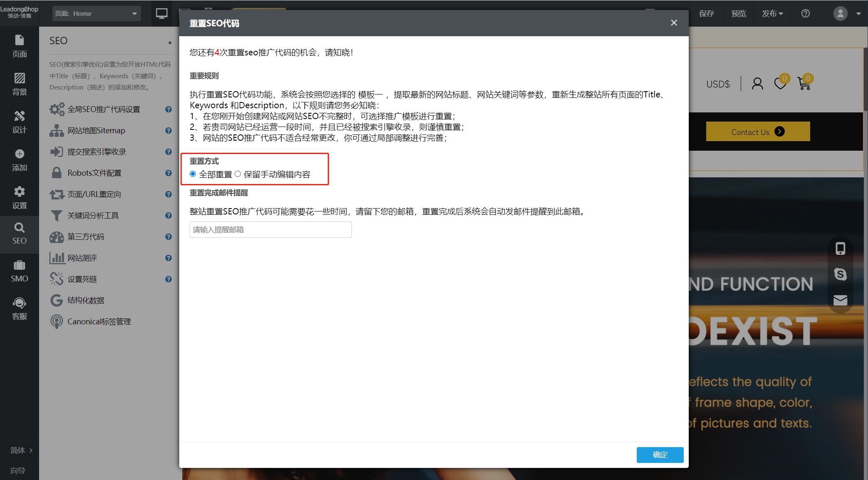Click the 确定 confirm button
This screenshot has height=480, width=868.
pos(660,455)
